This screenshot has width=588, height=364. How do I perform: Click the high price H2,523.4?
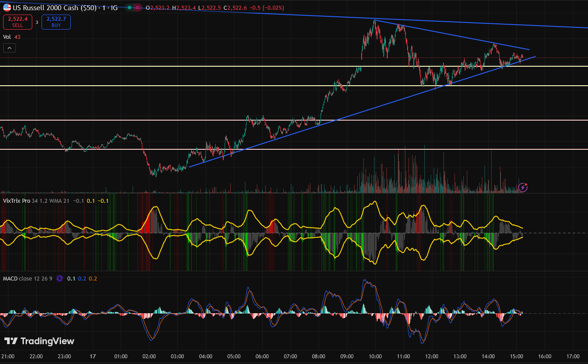185,8
